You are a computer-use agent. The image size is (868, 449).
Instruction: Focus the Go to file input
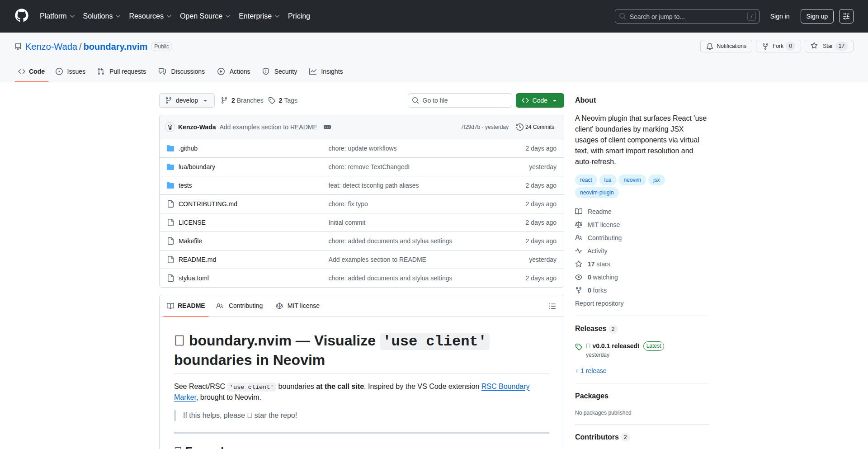coord(460,100)
